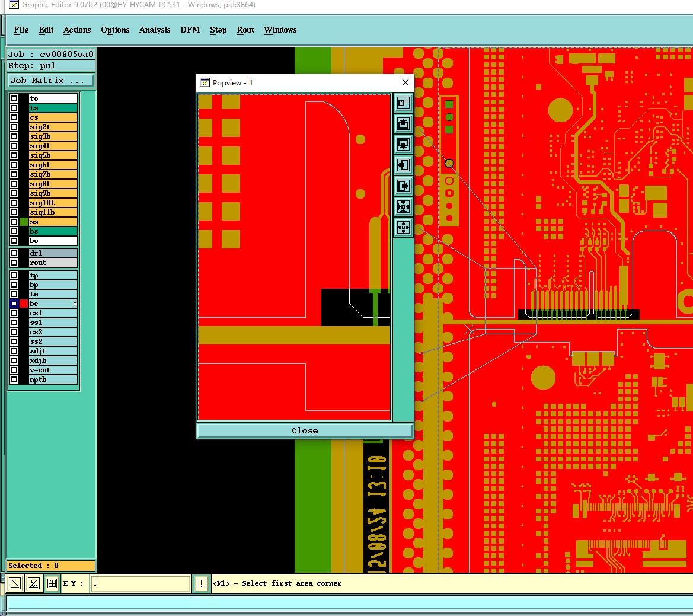Open the Windows menu
The width and height of the screenshot is (693, 616).
280,30
